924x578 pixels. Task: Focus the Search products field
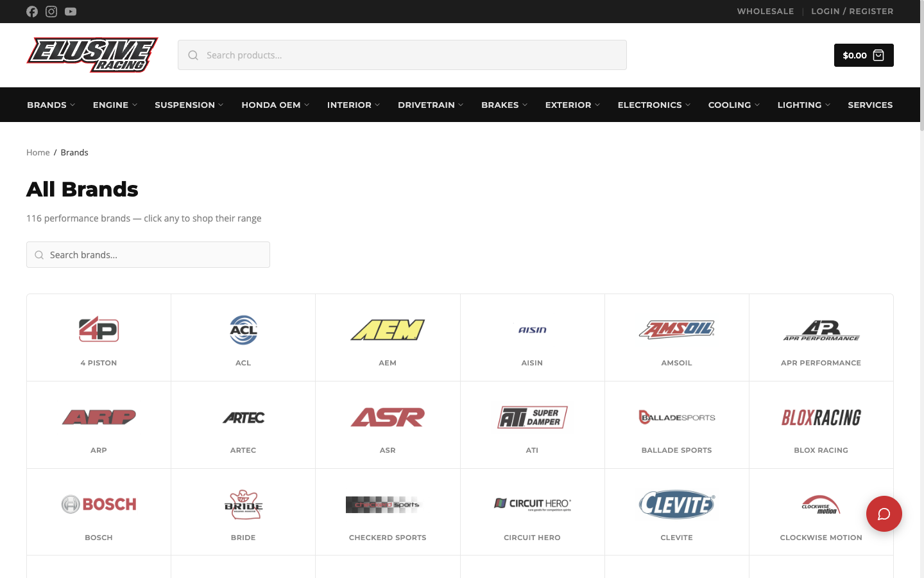click(402, 55)
